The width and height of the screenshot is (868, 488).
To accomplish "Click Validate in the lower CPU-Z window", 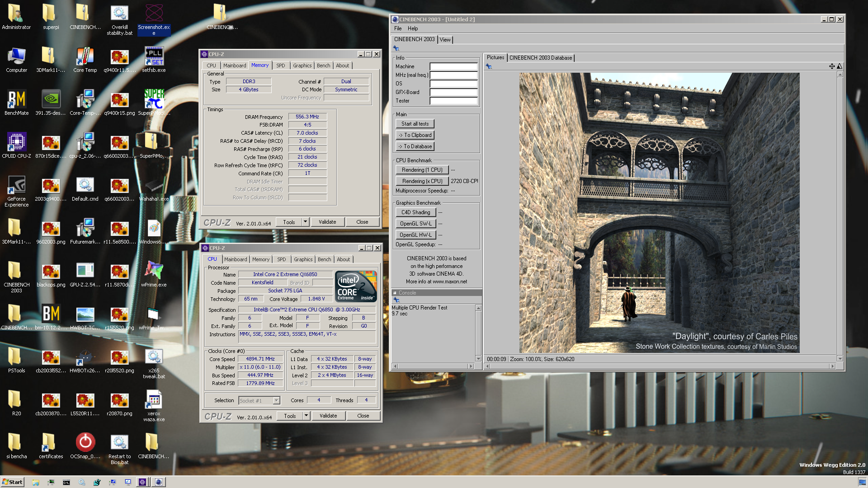I will 328,416.
